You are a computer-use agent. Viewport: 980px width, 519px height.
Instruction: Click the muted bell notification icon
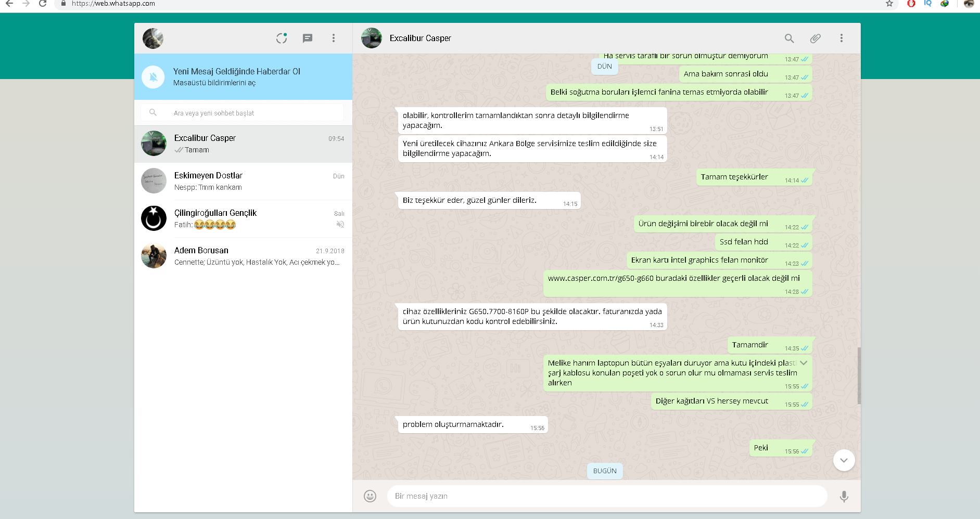(153, 77)
